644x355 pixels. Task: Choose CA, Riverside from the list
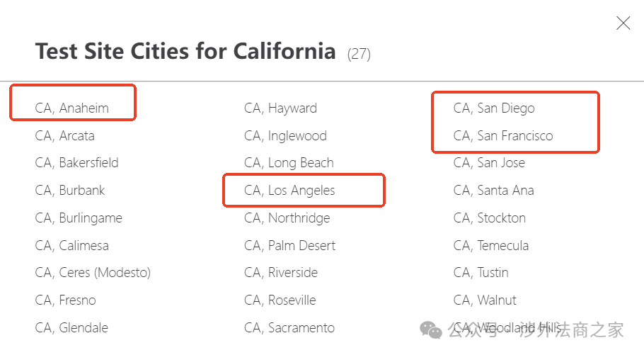point(281,273)
